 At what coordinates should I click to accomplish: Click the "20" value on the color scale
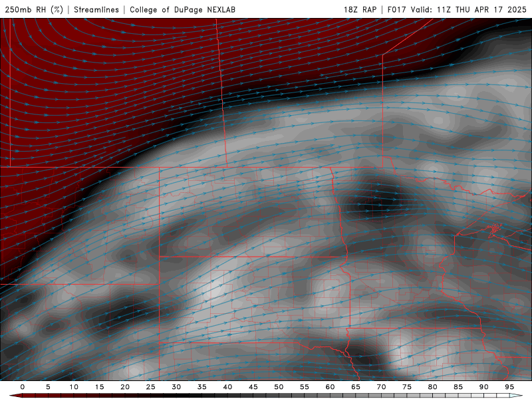[125, 387]
